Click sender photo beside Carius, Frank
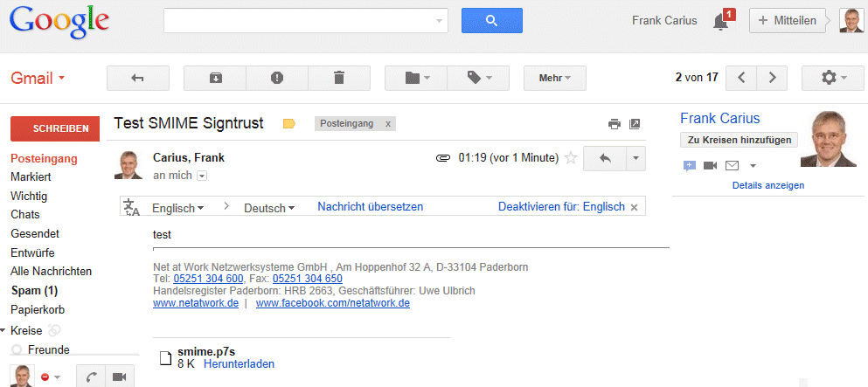This screenshot has width=868, height=387. tap(128, 165)
